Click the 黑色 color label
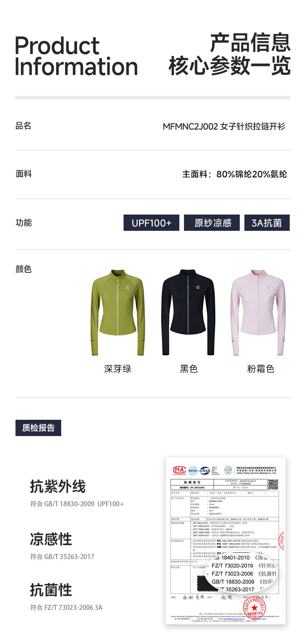Screen dimensions: 306x644 pyautogui.click(x=189, y=369)
